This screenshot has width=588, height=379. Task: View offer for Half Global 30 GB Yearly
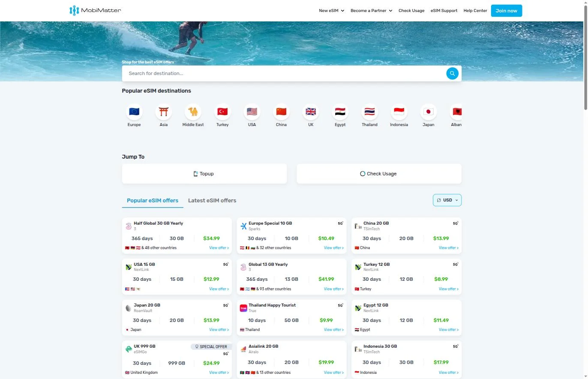click(219, 248)
